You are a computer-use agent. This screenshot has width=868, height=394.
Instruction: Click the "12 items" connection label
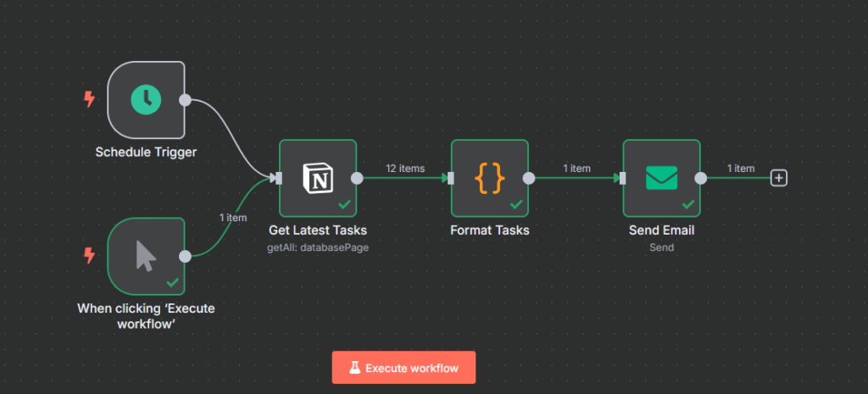405,169
